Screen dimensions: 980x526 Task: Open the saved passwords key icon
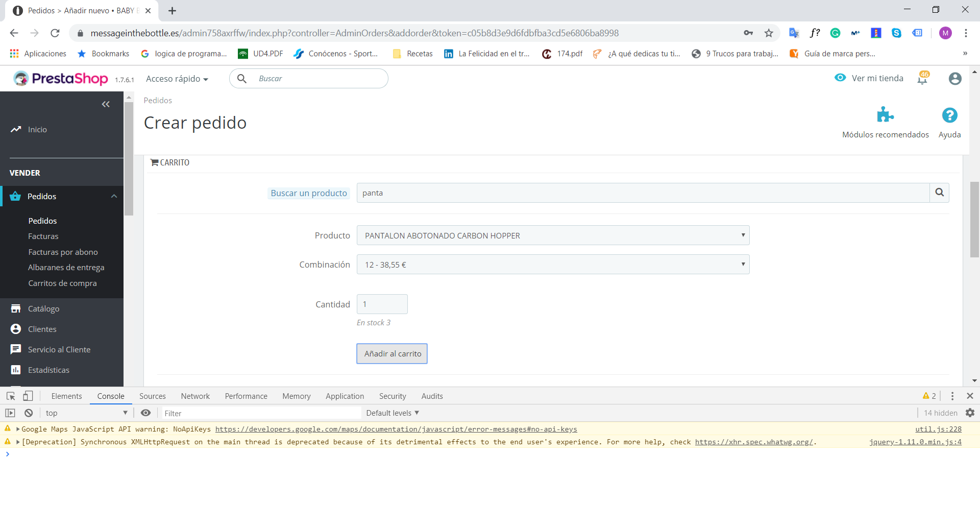[748, 33]
